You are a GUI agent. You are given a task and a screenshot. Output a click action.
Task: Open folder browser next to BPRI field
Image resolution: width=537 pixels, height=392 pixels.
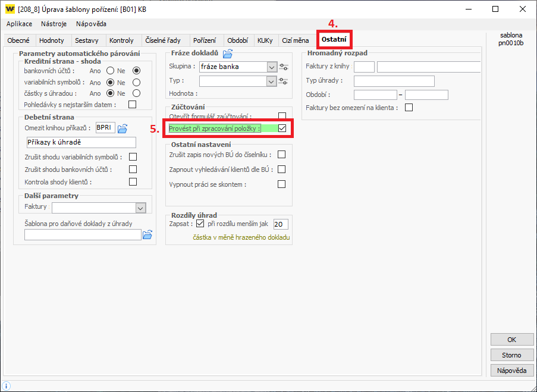pos(123,128)
